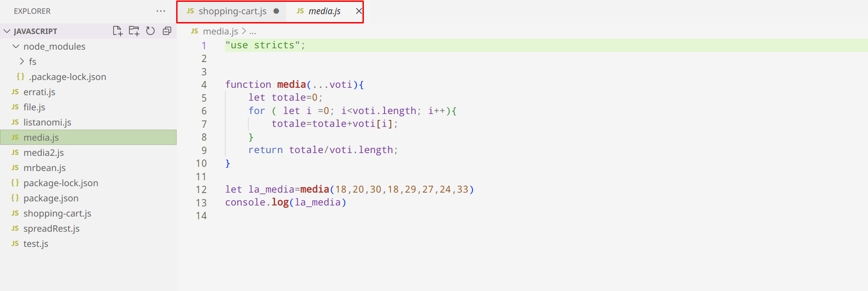Viewport: 868px width, 291px height.
Task: Open errati.js from the file list
Action: pyautogui.click(x=39, y=92)
